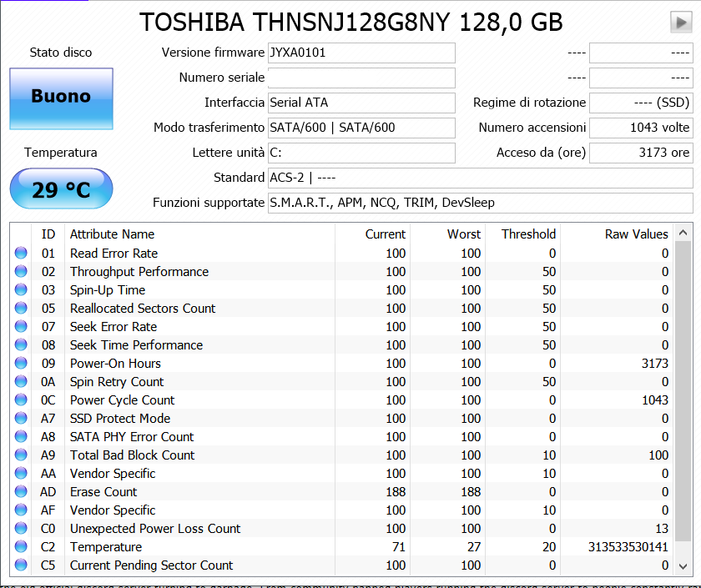The height and width of the screenshot is (588, 701).
Task: Click the ACS-2 standard field
Action: (x=480, y=178)
